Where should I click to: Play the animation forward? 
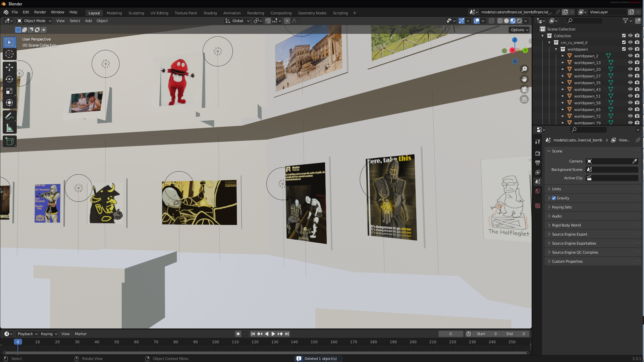[x=273, y=334]
